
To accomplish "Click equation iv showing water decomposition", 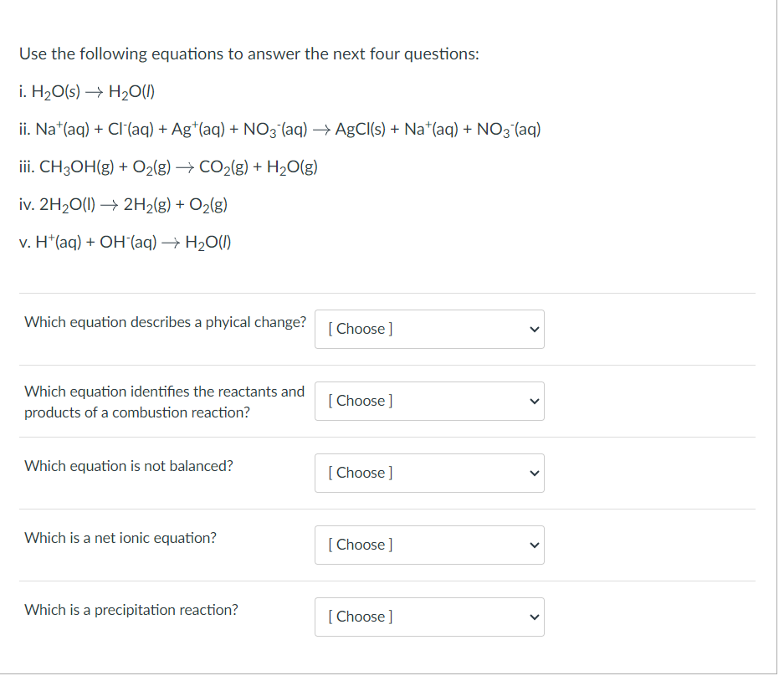I will [x=122, y=204].
